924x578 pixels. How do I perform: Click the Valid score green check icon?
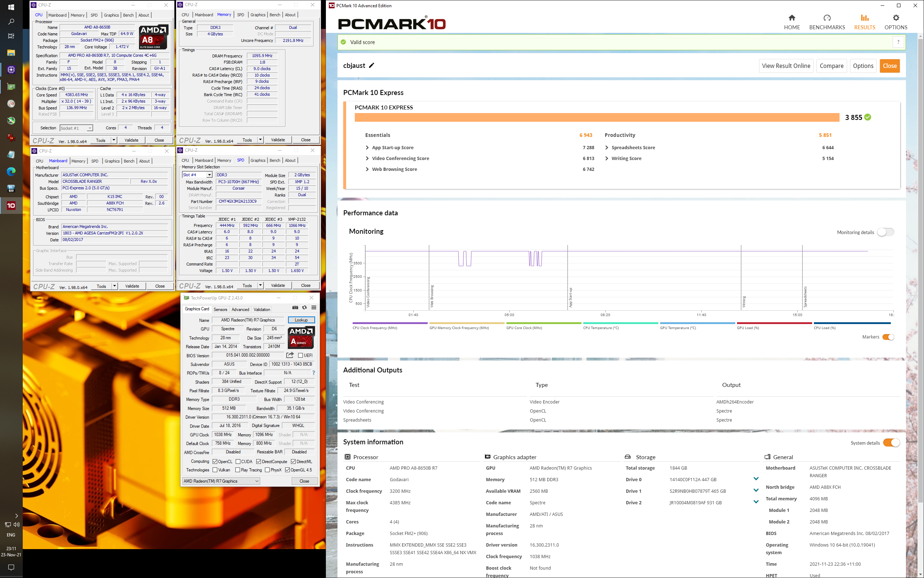[x=343, y=42]
